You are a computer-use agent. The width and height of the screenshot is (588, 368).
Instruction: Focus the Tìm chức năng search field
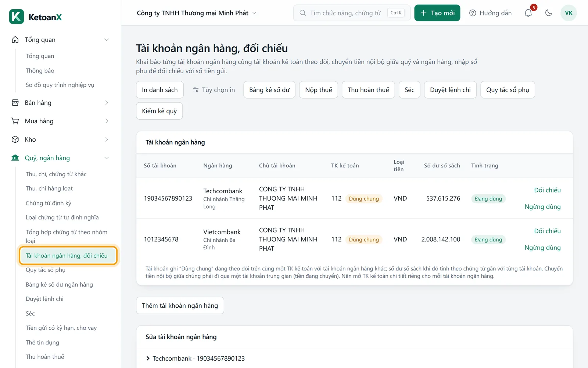tap(352, 13)
